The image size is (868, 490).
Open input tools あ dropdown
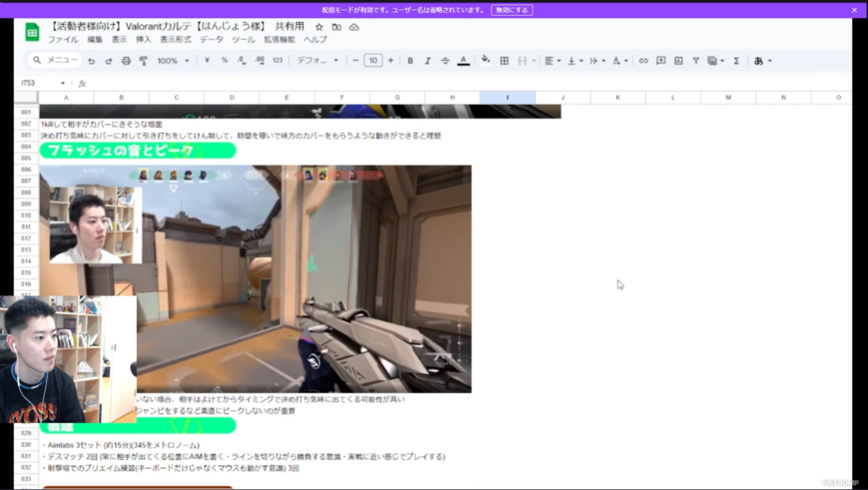pos(762,60)
